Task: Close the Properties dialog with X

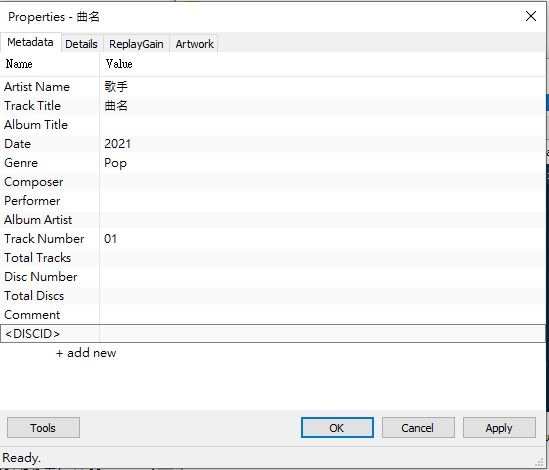Action: pos(531,16)
